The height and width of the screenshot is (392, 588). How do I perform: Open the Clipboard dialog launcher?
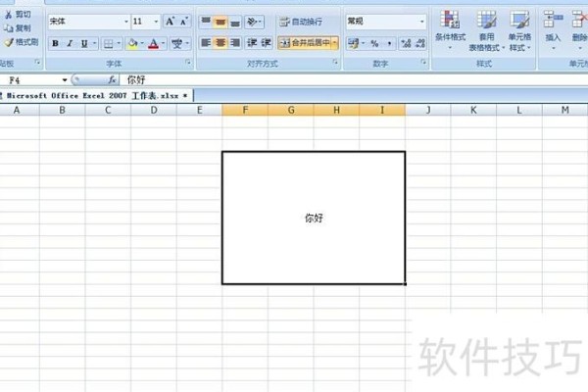click(37, 63)
